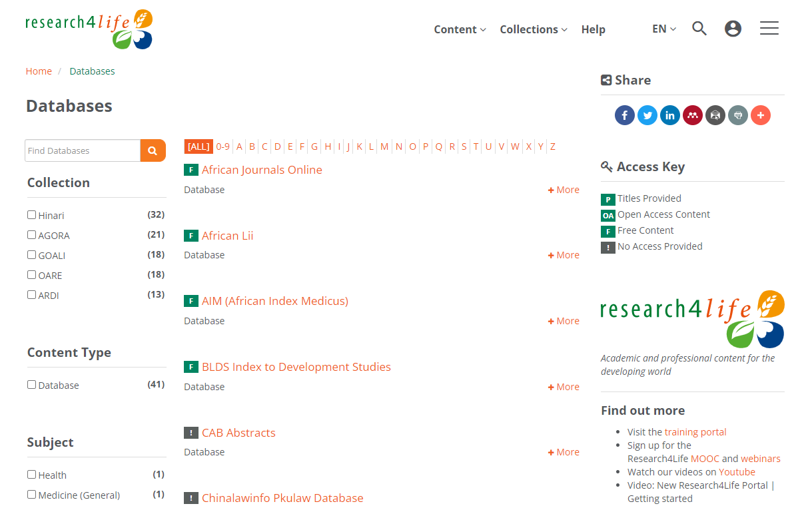Expand More for African Journals Online
This screenshot has height=508, width=812.
564,190
